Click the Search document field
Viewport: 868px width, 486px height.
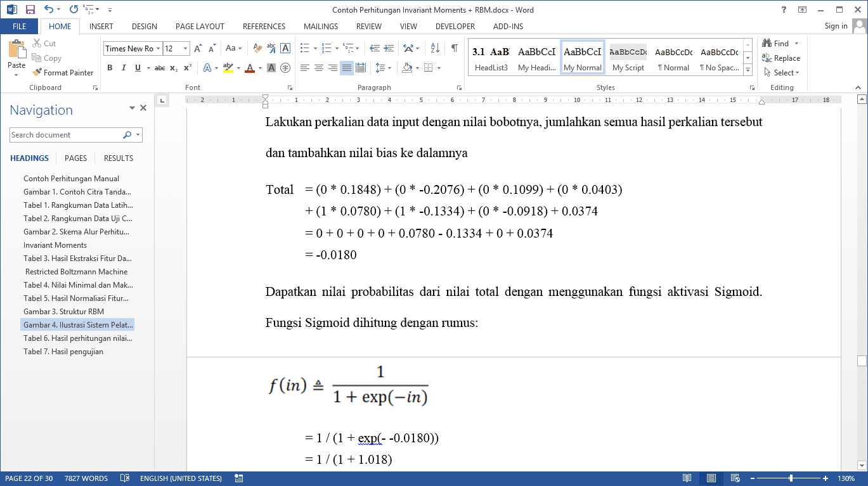click(66, 135)
